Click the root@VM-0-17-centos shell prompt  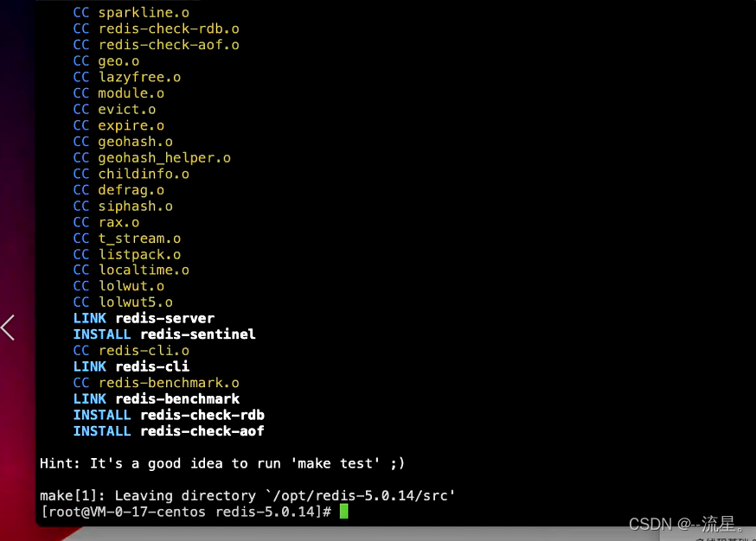click(x=186, y=512)
